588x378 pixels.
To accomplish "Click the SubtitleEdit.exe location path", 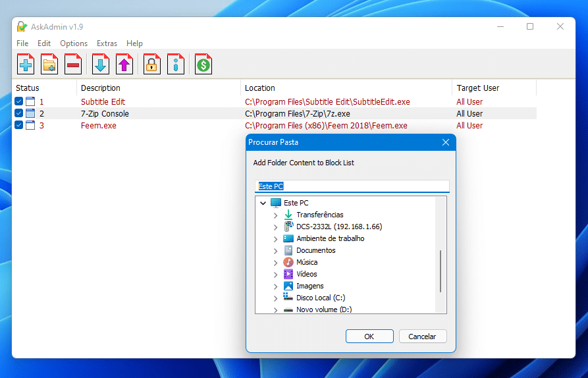I will coord(327,101).
